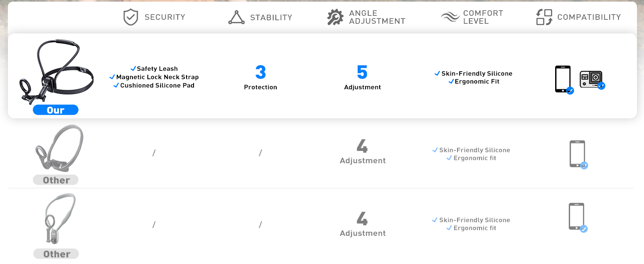
Task: Click the Security shield icon
Action: [x=131, y=18]
